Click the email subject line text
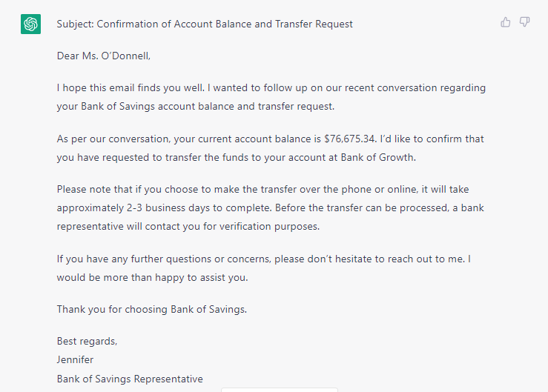Viewport: 548px width, 392px height. [x=205, y=24]
